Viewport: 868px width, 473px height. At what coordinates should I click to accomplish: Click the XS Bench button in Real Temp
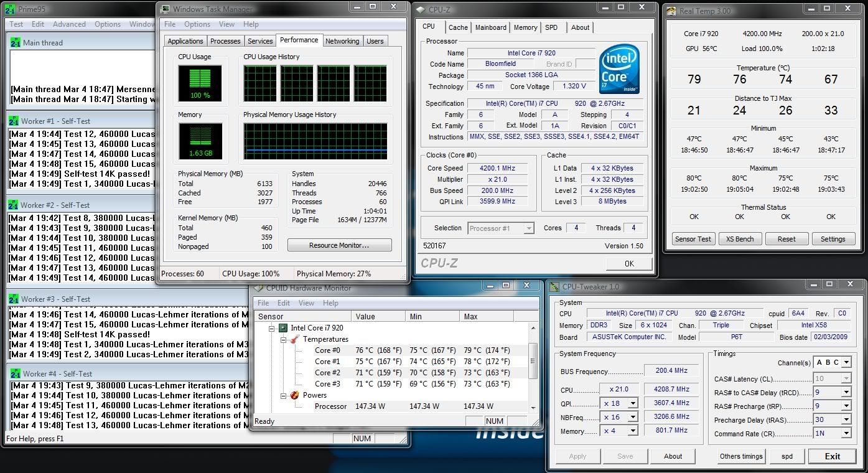[739, 239]
